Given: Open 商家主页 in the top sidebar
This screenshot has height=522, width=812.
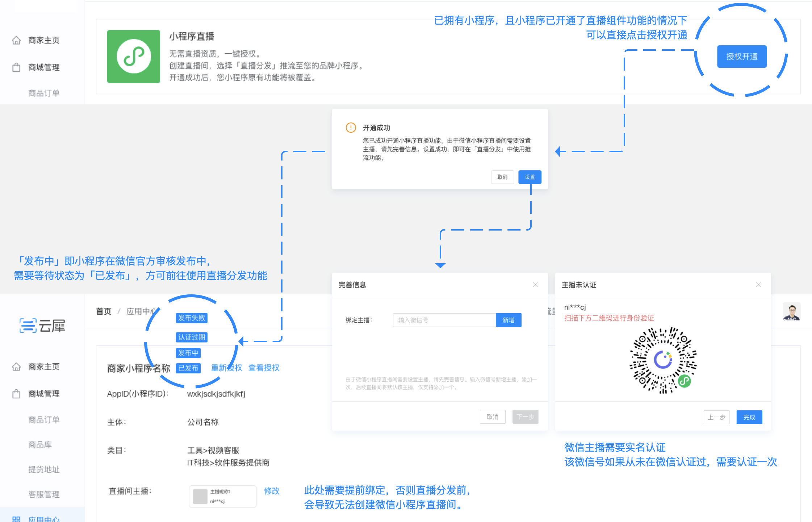Looking at the screenshot, I should pos(43,40).
